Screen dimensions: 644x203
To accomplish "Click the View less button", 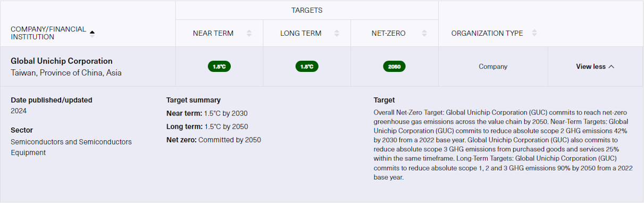I will (595, 67).
